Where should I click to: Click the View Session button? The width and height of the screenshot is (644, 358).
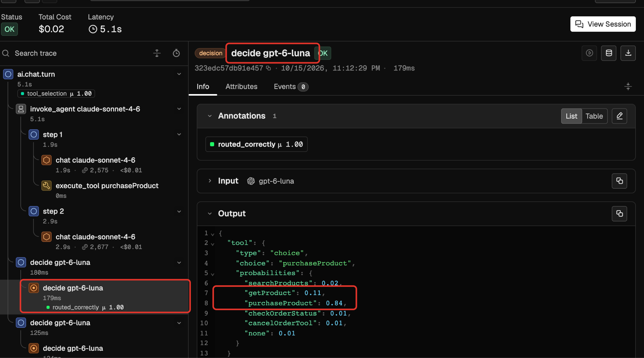[x=603, y=24]
